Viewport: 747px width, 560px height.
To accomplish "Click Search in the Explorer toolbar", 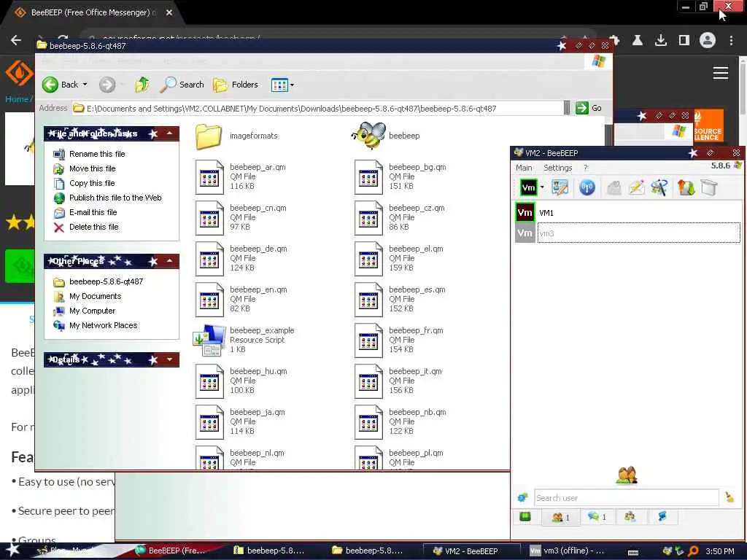I will [x=182, y=85].
